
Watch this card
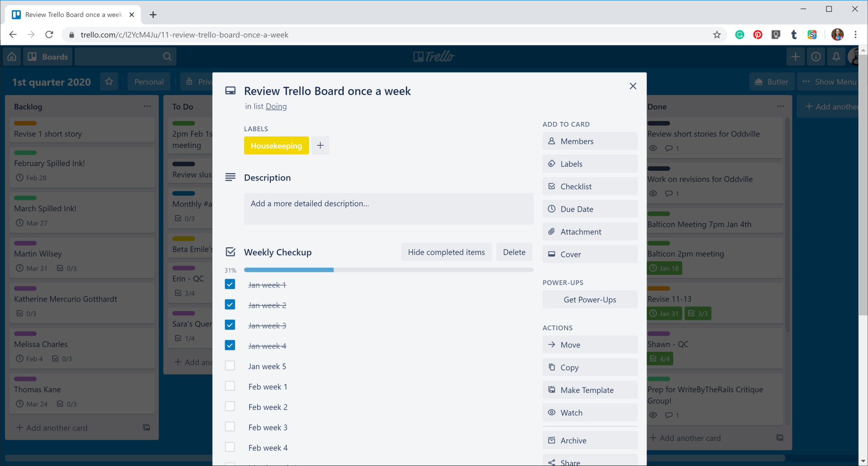(x=589, y=412)
